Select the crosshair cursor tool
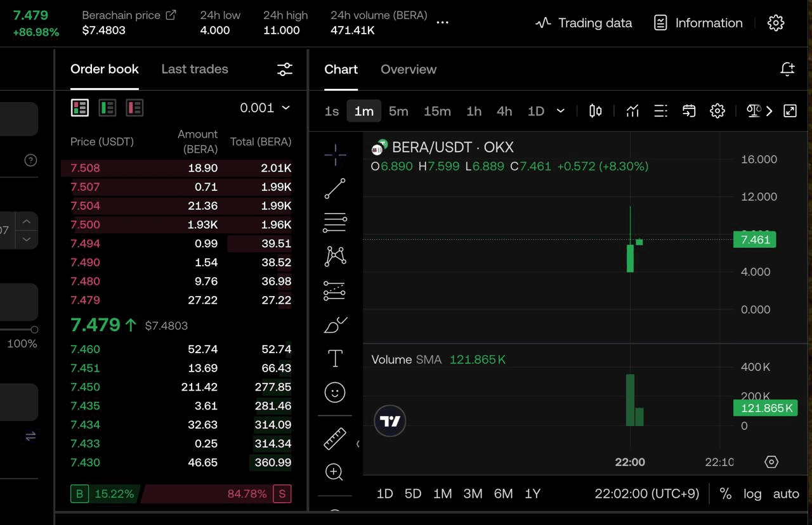The height and width of the screenshot is (525, 812). coord(335,154)
